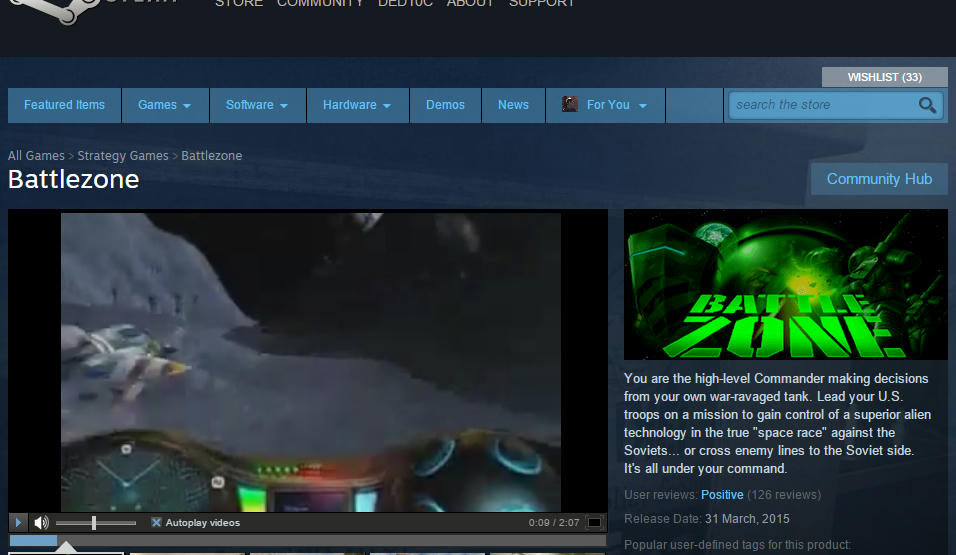Viewport: 956px width, 555px height.
Task: Open STORE in top navigation
Action: (x=239, y=4)
